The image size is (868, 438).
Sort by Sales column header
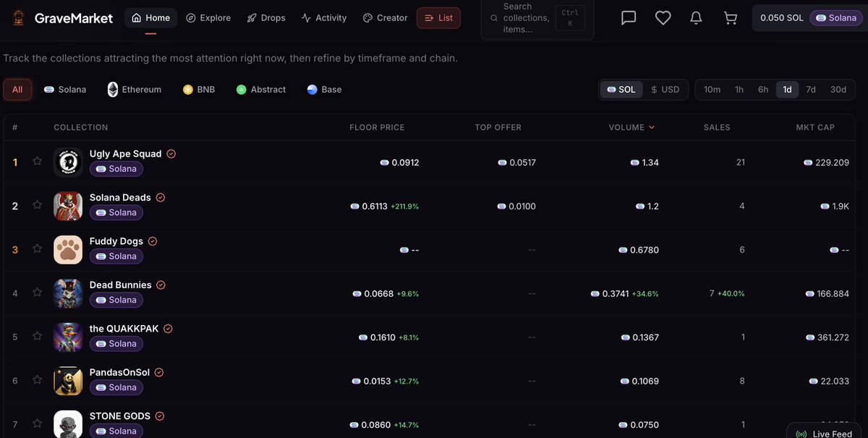coord(717,127)
